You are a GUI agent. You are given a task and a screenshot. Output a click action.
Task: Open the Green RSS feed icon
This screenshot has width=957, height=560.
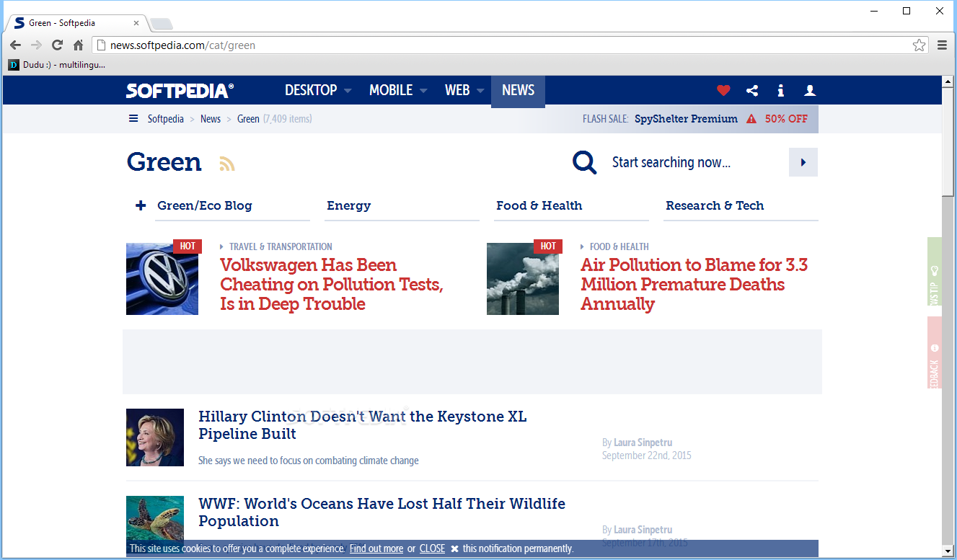[227, 164]
